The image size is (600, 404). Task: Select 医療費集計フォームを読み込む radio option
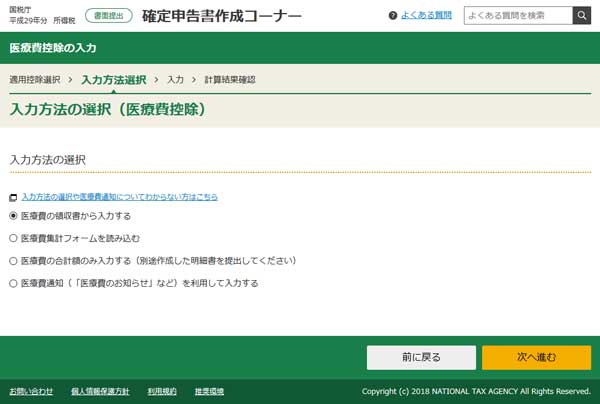click(13, 238)
